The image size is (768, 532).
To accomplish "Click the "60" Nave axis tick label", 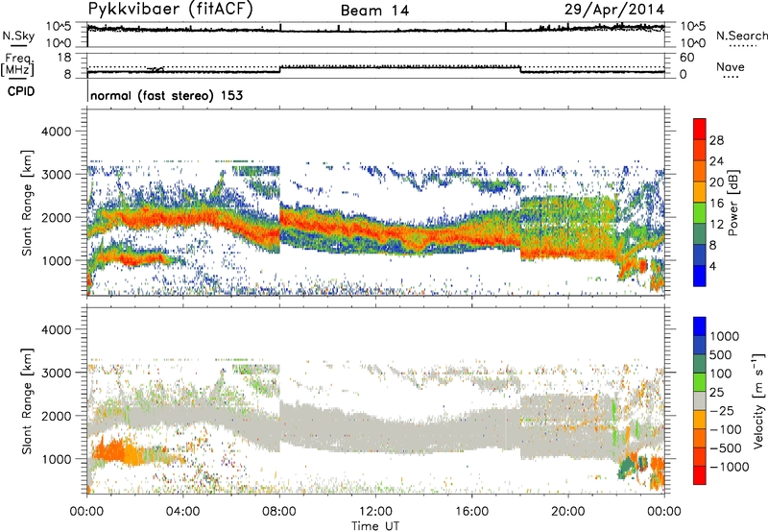I will coord(686,58).
